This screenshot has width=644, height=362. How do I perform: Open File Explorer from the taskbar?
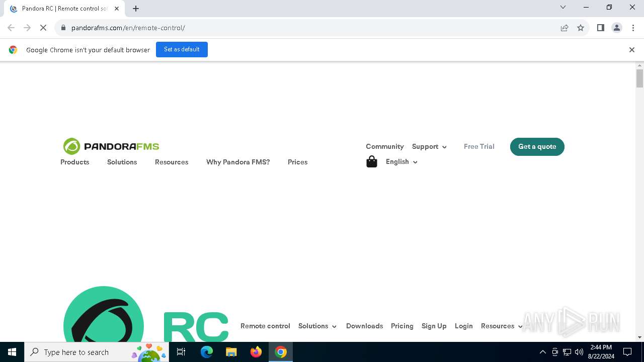click(x=231, y=352)
